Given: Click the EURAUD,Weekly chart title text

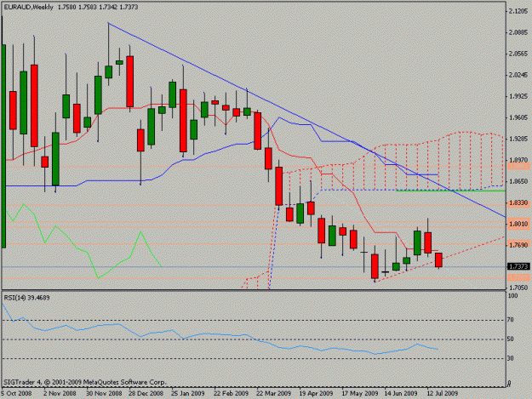Looking at the screenshot, I should click(28, 7).
